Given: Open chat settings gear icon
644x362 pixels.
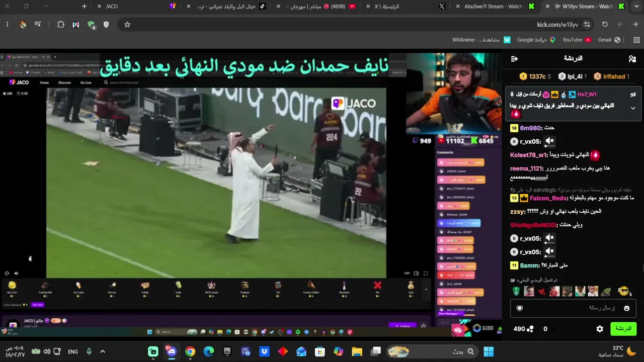Looking at the screenshot, I should 600,329.
